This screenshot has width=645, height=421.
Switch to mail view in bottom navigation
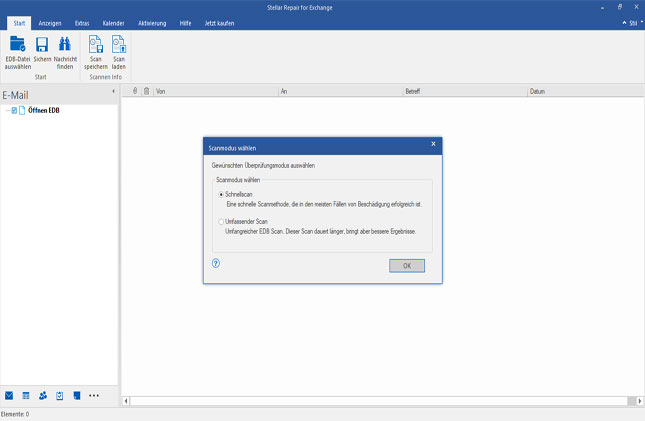(9, 396)
